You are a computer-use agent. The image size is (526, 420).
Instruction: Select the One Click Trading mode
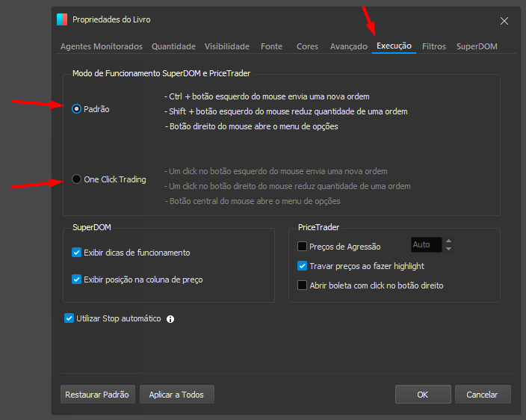click(x=76, y=179)
